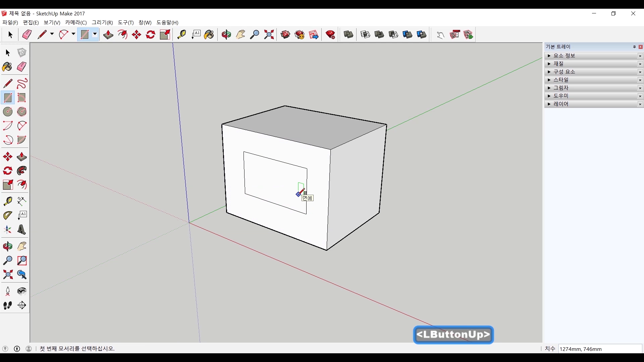Open the Line tool dropdown arrow
The image size is (644, 362).
click(x=52, y=34)
